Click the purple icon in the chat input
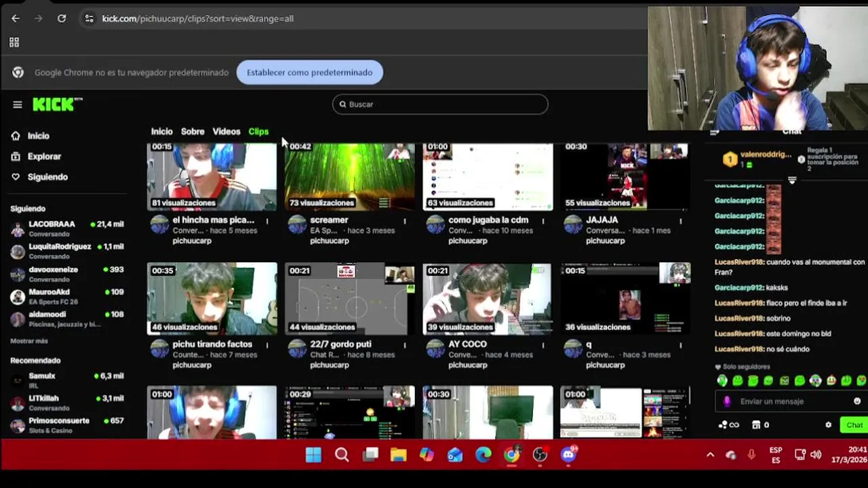 point(727,401)
